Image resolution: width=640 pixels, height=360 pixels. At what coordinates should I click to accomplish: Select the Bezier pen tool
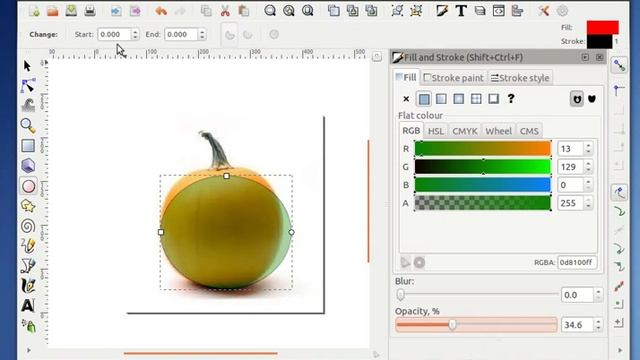tap(28, 266)
